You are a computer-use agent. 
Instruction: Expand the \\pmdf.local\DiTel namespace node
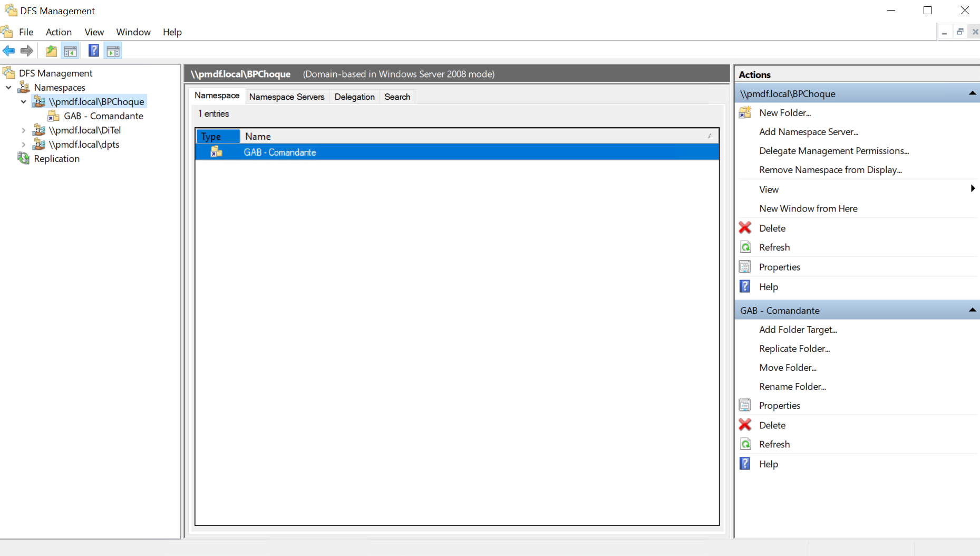[23, 130]
